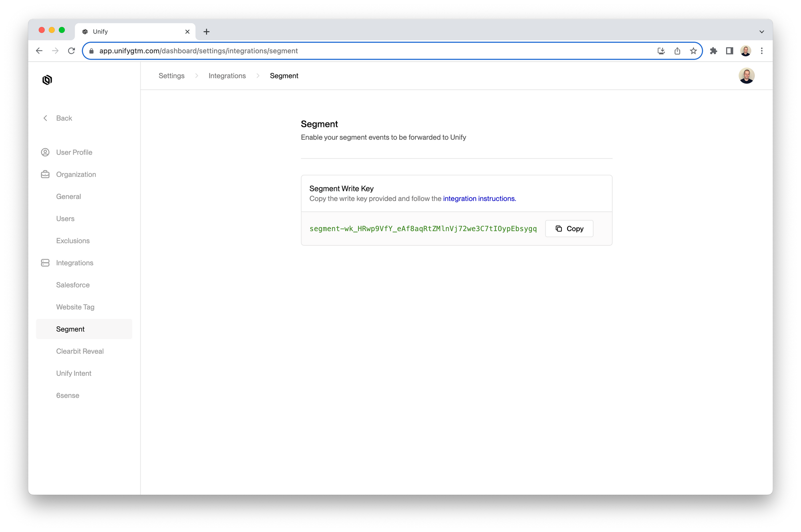Copy the Segment write key
This screenshot has height=532, width=801.
tap(569, 229)
